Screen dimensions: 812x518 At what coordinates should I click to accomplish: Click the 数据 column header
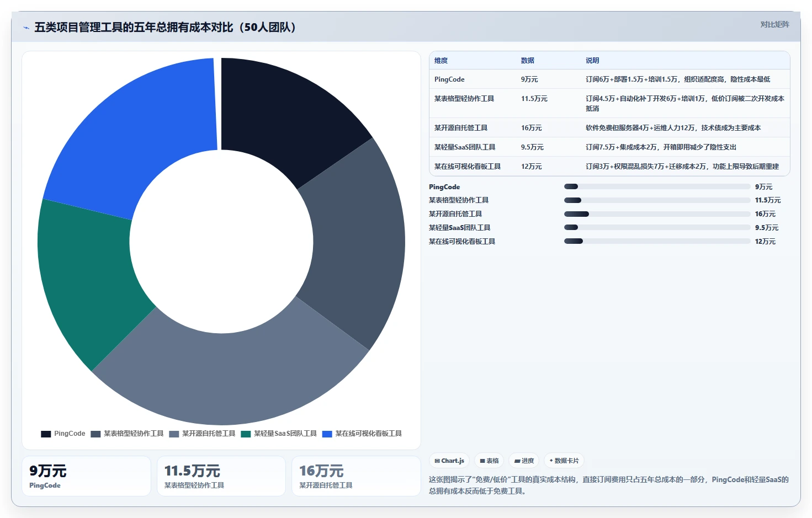pyautogui.click(x=528, y=61)
